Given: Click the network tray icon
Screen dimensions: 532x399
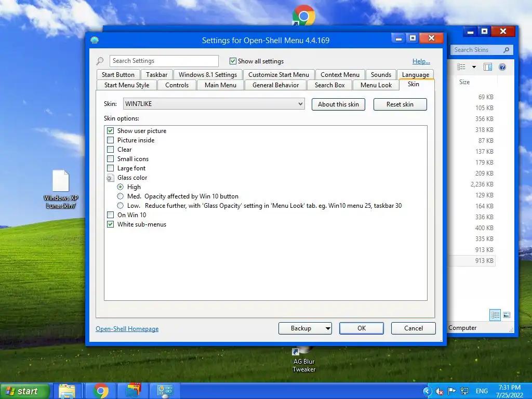Looking at the screenshot, I should (464, 392).
